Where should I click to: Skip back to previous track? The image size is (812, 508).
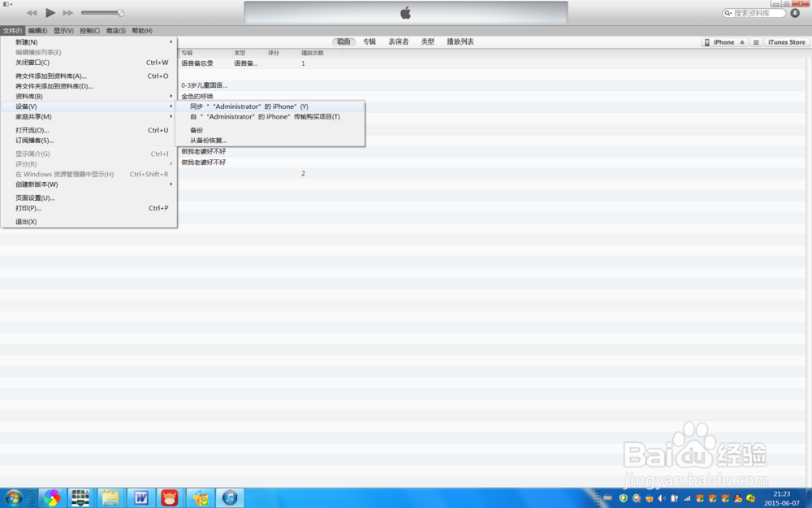pos(32,12)
